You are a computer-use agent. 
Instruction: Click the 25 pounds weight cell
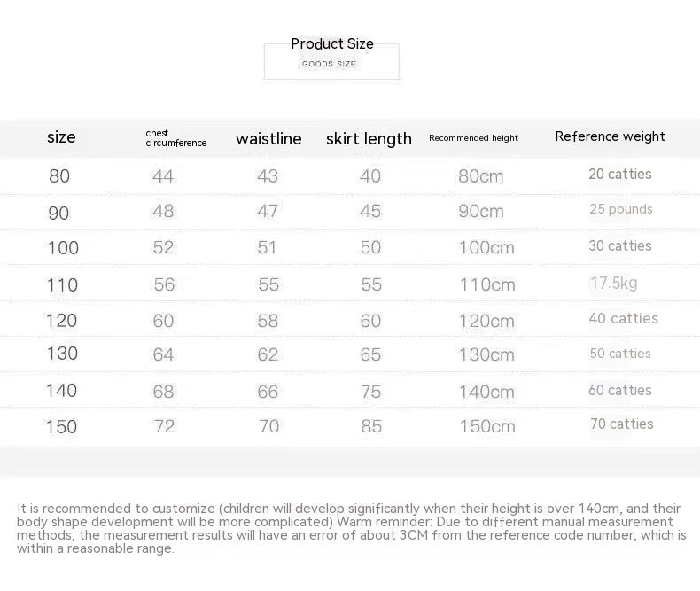tap(620, 209)
